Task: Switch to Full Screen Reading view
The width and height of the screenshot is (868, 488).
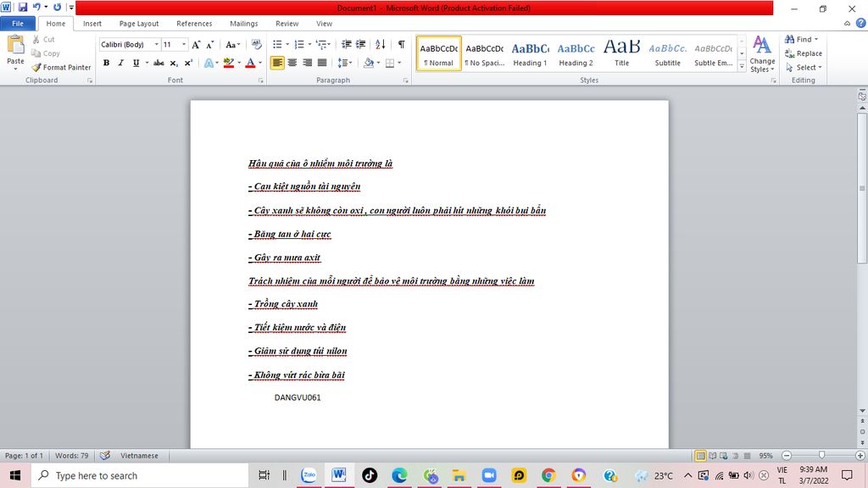Action: point(712,456)
